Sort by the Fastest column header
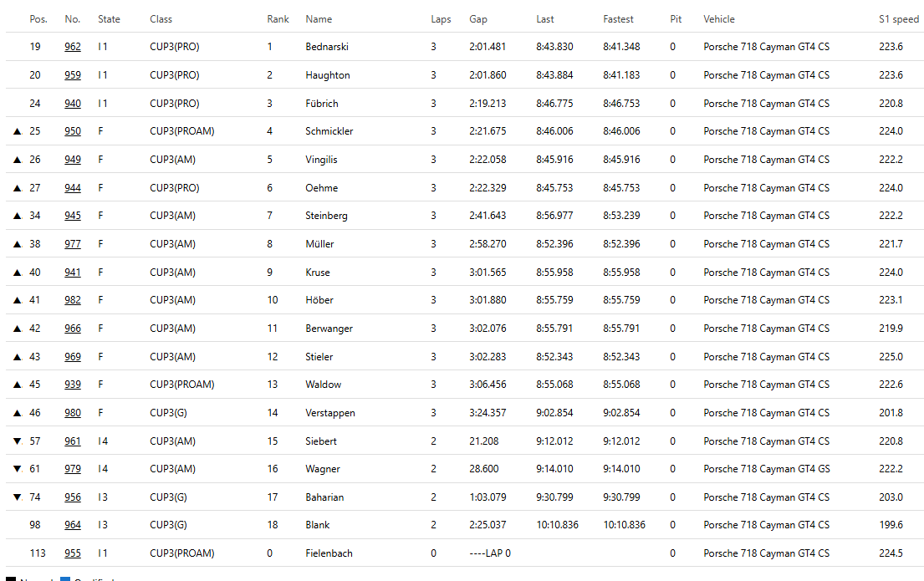 tap(618, 19)
